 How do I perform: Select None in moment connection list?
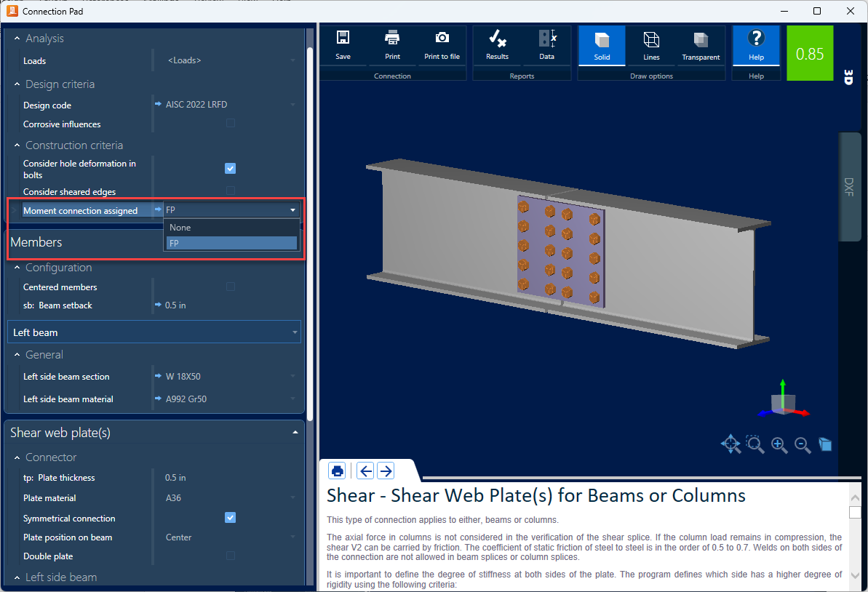[x=231, y=228]
